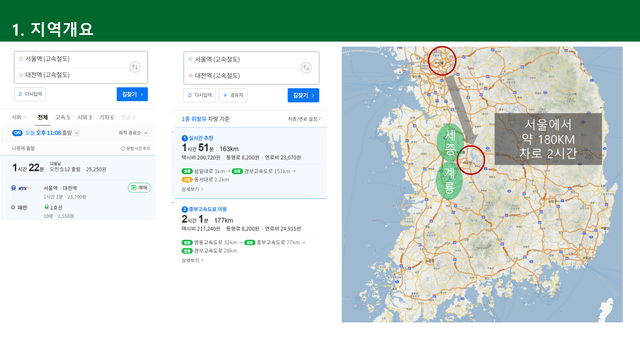Click the 중부고속도로 이용 route title
This screenshot has width=640, height=360.
pyautogui.click(x=208, y=209)
